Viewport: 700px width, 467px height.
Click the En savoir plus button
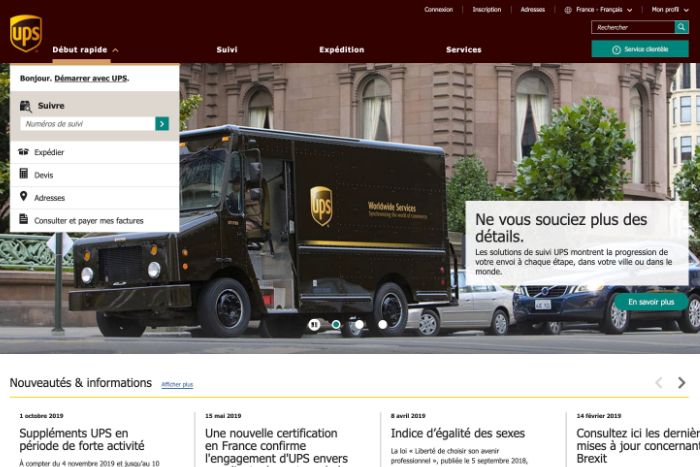click(x=650, y=301)
